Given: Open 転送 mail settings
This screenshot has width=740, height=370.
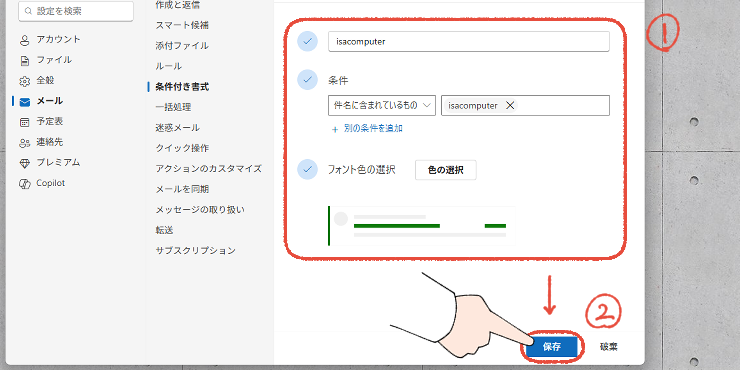Looking at the screenshot, I should 165,230.
